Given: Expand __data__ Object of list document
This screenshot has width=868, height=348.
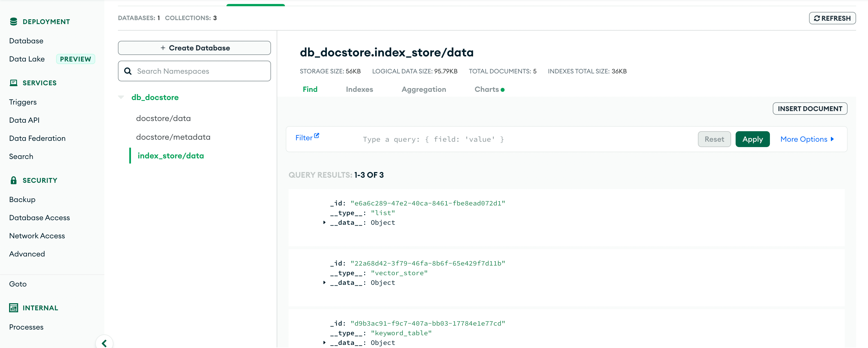Looking at the screenshot, I should tap(324, 222).
